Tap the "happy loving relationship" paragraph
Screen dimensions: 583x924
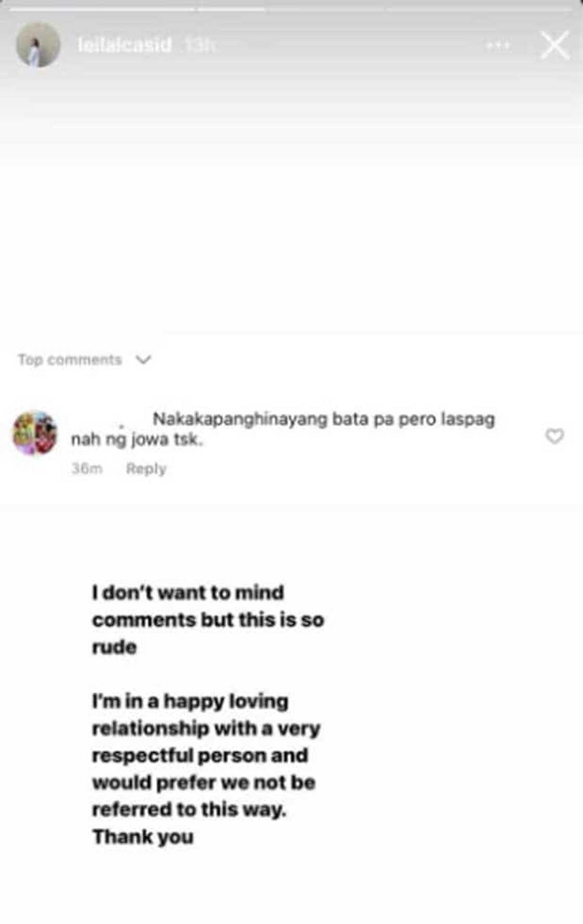(206, 755)
